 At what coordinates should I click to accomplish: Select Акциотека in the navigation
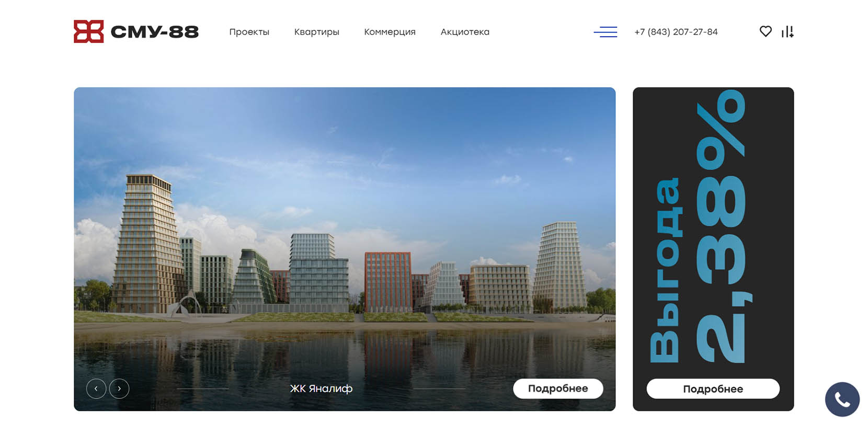click(x=465, y=32)
